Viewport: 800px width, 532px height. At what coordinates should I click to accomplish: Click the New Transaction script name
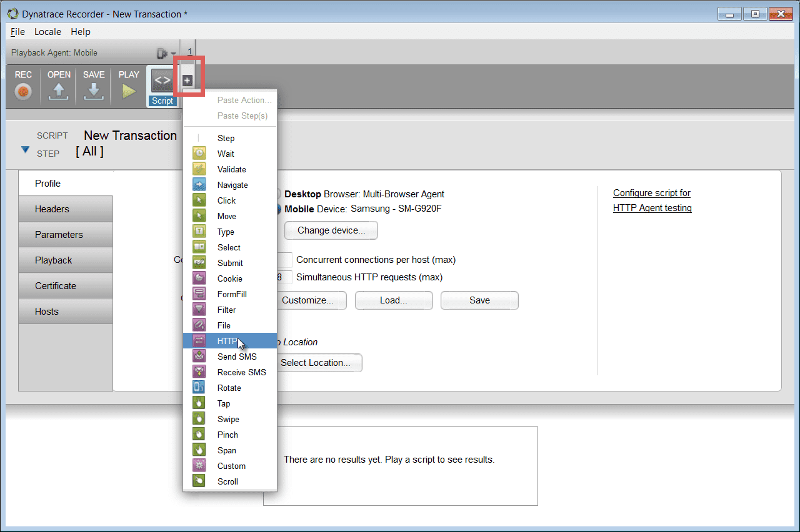131,135
